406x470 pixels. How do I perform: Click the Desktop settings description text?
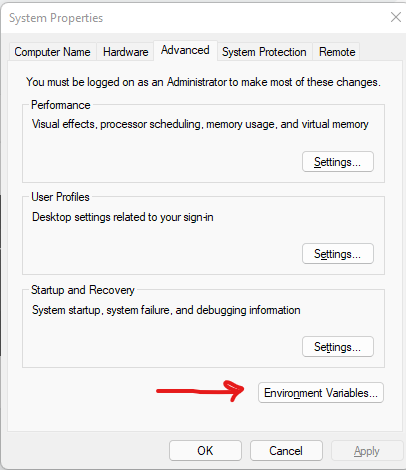pyautogui.click(x=123, y=217)
